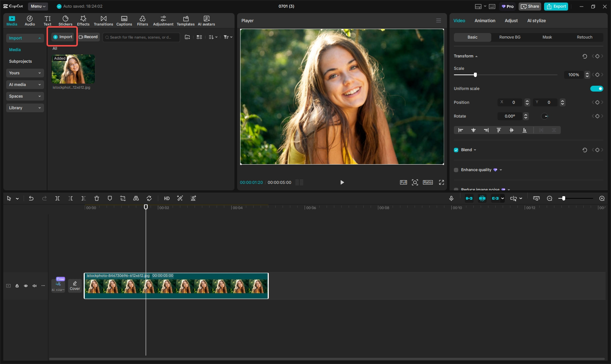Start a voiceover with the microphone icon
Screen dimensions: 611x364
[x=451, y=198]
